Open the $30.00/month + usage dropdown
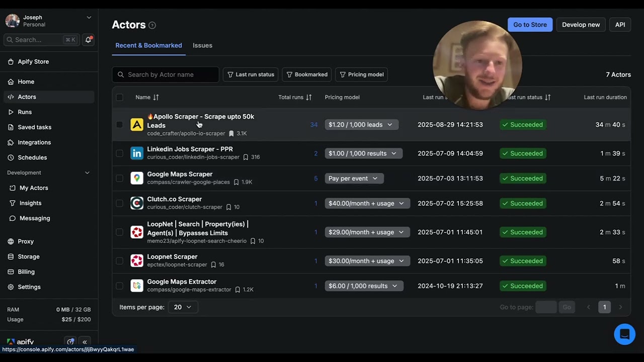Viewport: 644px width, 362px height. pyautogui.click(x=367, y=260)
